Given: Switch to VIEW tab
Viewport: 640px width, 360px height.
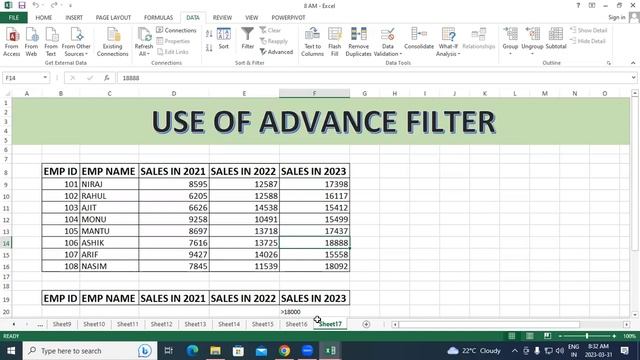Looking at the screenshot, I should click(x=251, y=18).
